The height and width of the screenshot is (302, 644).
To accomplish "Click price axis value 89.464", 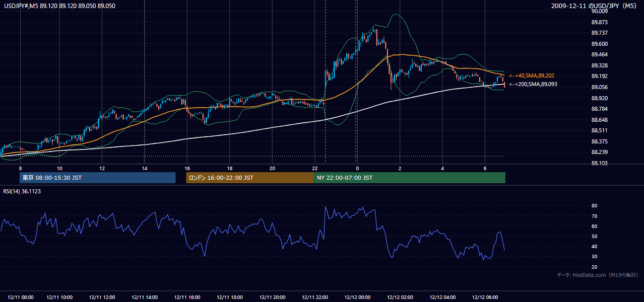I will pyautogui.click(x=600, y=54).
